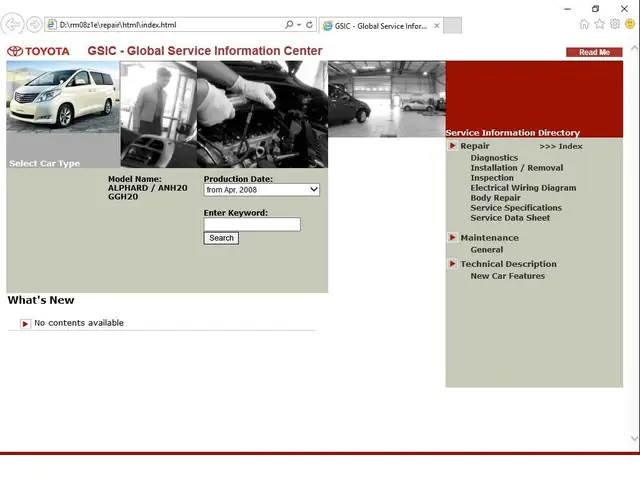
Task: Open the browser Home icon
Action: [x=584, y=24]
